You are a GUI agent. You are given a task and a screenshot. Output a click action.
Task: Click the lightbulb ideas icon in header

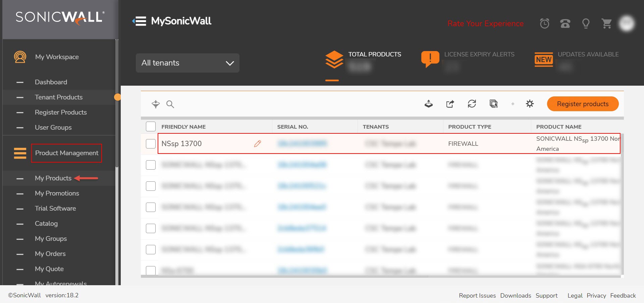(586, 24)
